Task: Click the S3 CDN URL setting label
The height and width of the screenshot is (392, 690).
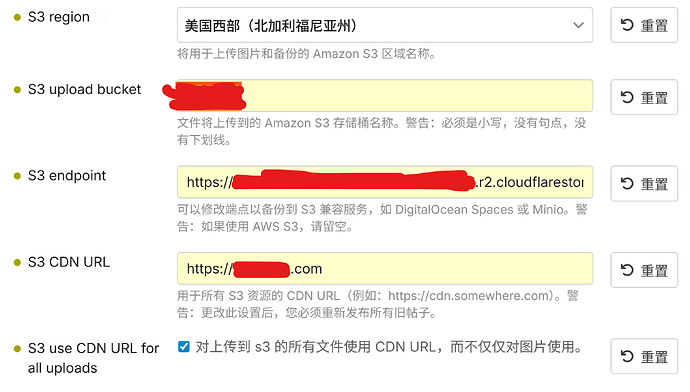Action: coord(69,262)
